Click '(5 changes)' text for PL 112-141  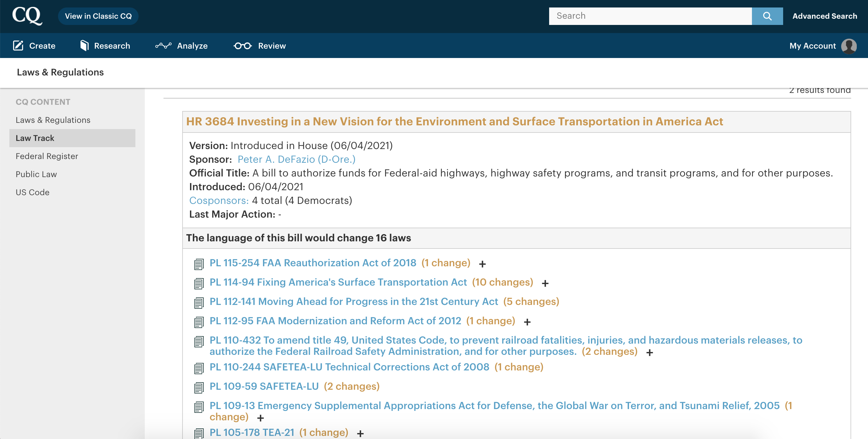531,301
